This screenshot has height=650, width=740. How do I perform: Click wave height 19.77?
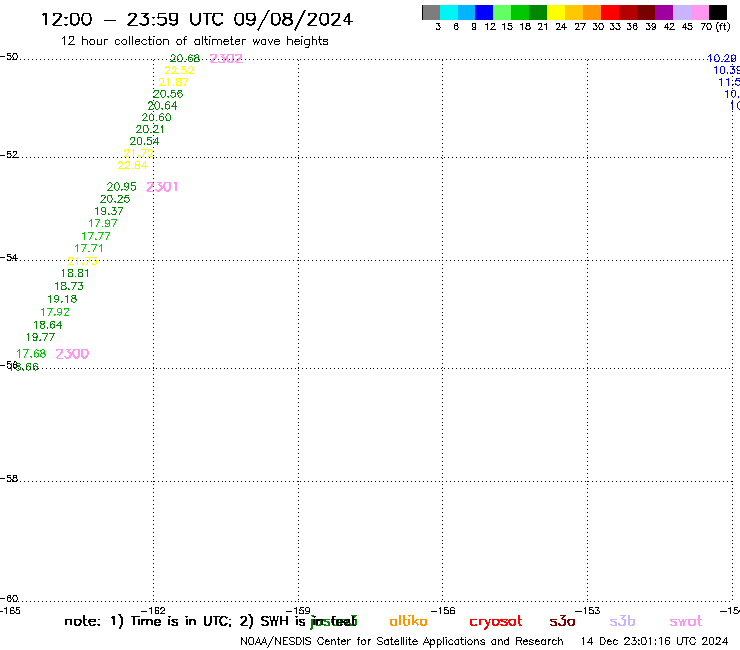[x=41, y=338]
